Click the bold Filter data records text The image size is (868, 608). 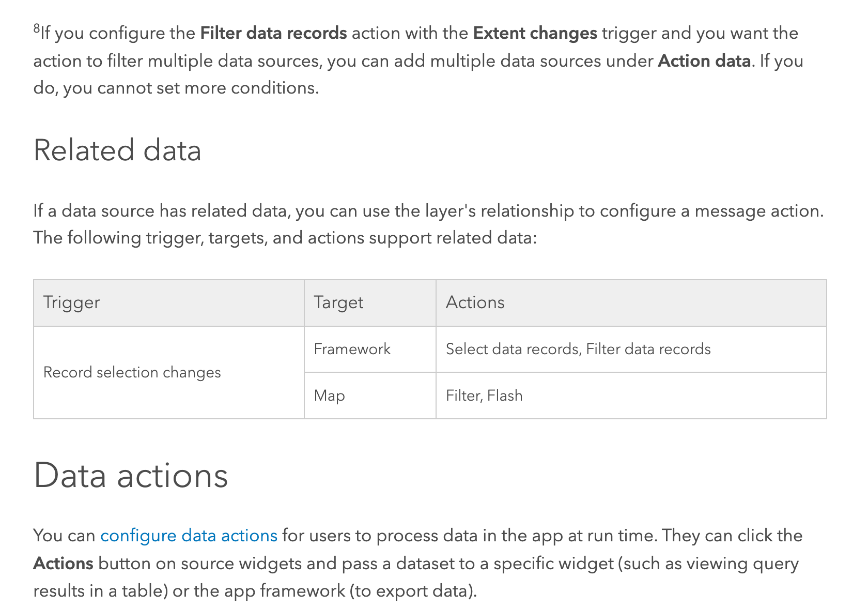273,33
